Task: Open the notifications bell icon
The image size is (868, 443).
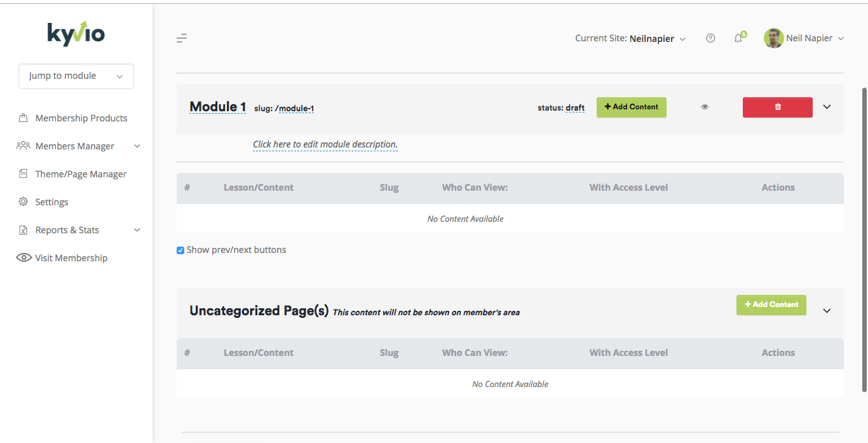Action: pyautogui.click(x=738, y=38)
